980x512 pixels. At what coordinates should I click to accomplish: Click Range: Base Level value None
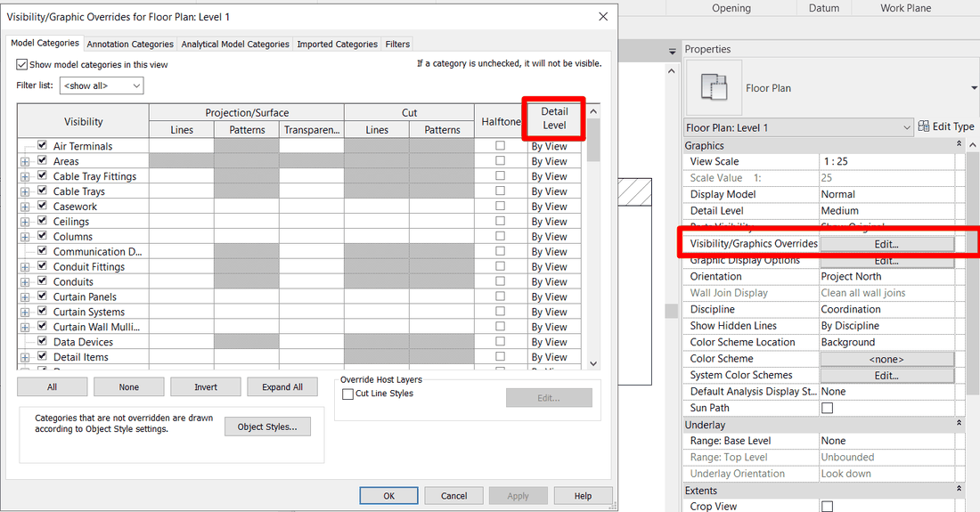[x=886, y=440]
